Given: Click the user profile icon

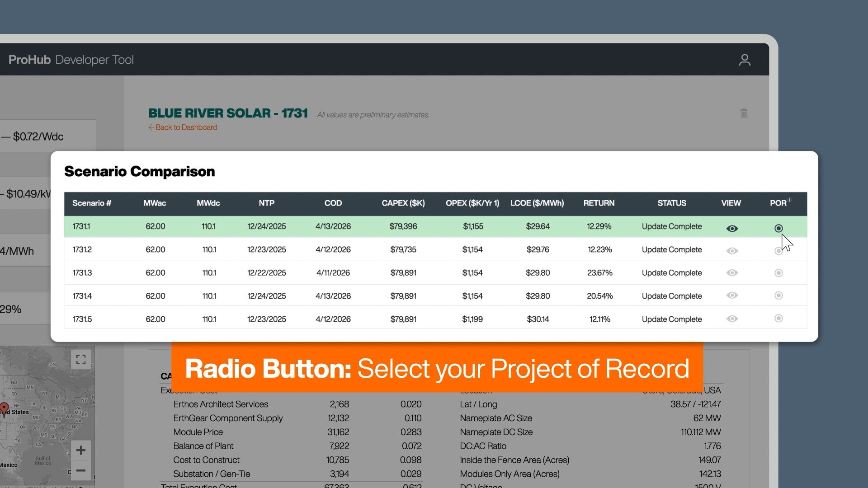Looking at the screenshot, I should click(x=745, y=60).
